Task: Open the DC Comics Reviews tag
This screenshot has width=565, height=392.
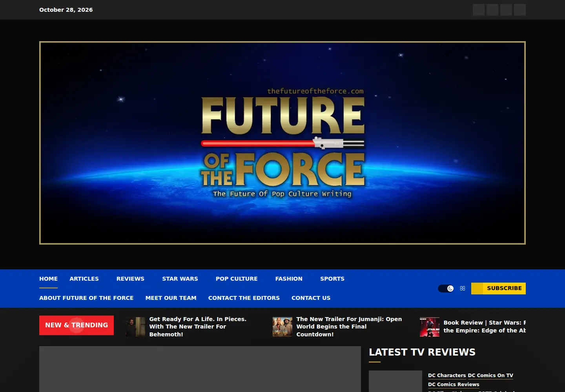Action: (454, 385)
